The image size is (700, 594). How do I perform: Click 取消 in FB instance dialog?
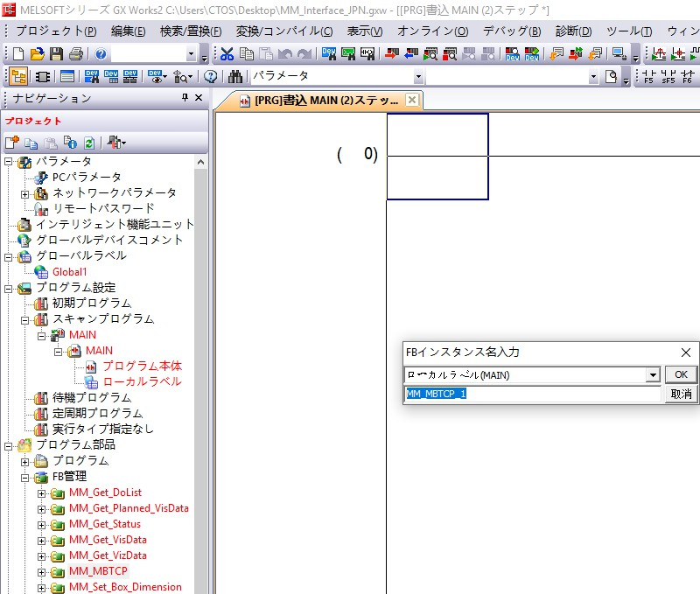[x=681, y=394]
